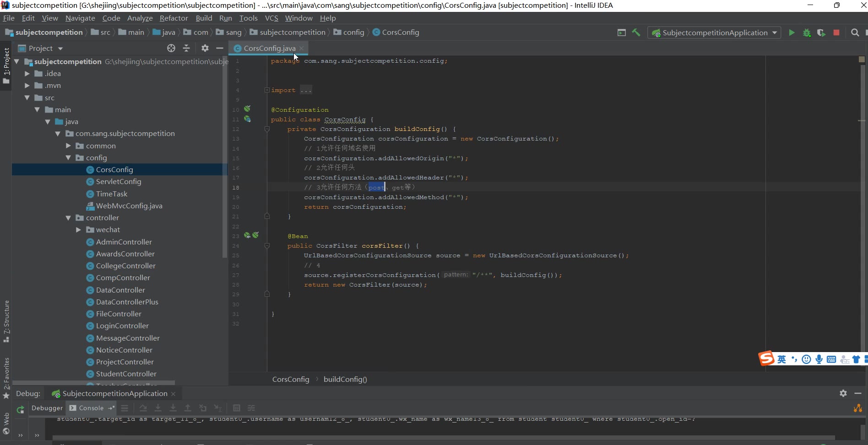Start debugging with the bug icon
This screenshot has height=445, width=868.
click(807, 33)
